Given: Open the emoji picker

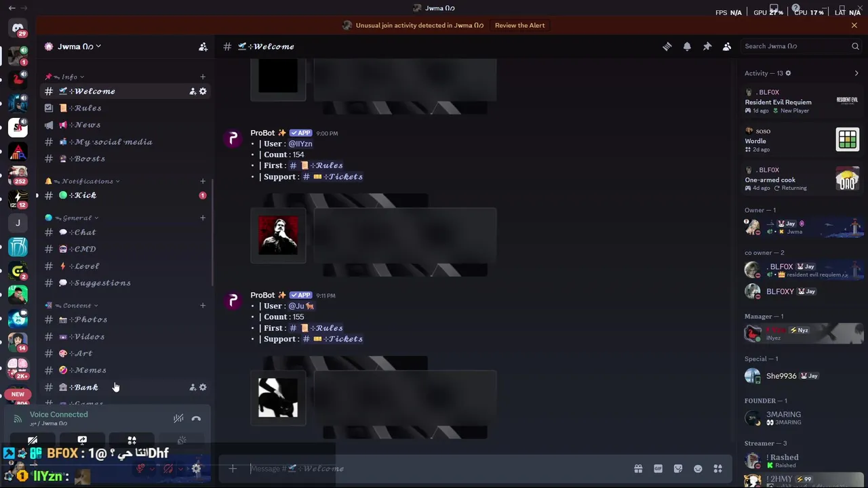Looking at the screenshot, I should pos(698,468).
